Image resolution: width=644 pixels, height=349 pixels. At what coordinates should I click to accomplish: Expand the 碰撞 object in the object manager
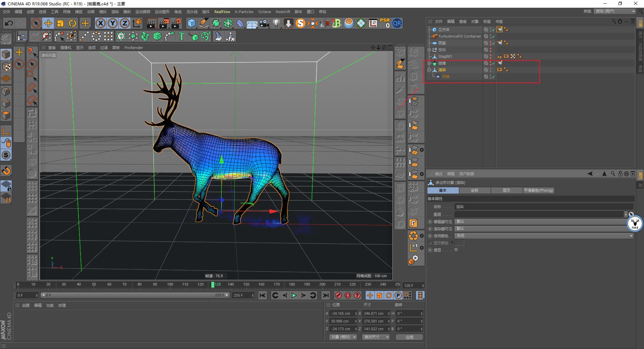click(x=430, y=63)
